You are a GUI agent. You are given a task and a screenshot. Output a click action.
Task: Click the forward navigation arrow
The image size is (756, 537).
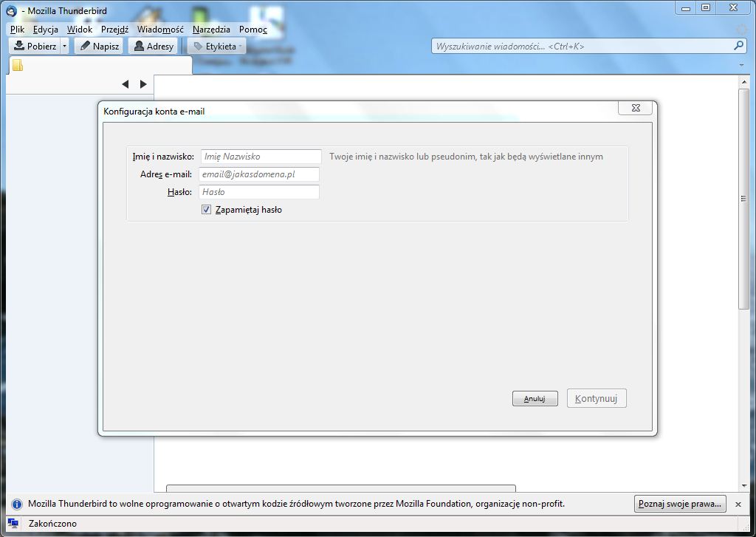[x=143, y=83]
